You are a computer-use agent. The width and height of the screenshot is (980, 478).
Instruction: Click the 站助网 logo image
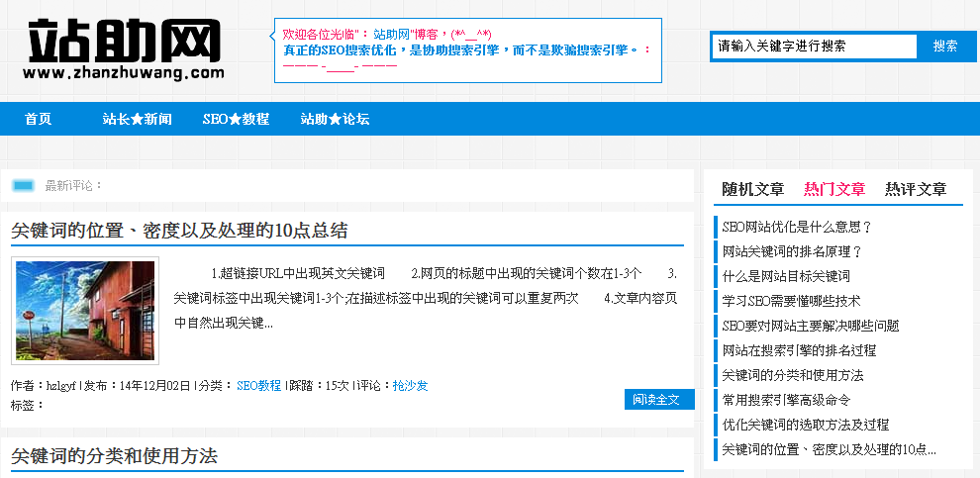pyautogui.click(x=125, y=47)
